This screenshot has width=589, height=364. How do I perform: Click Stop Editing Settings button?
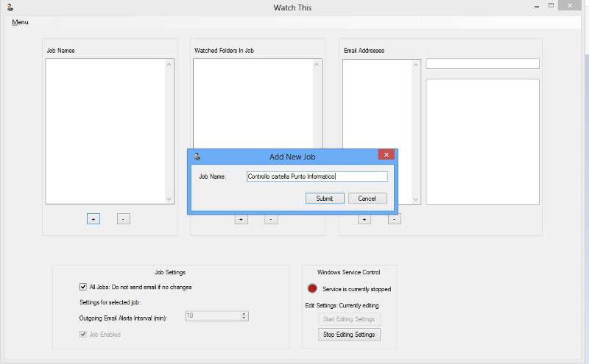(x=350, y=335)
